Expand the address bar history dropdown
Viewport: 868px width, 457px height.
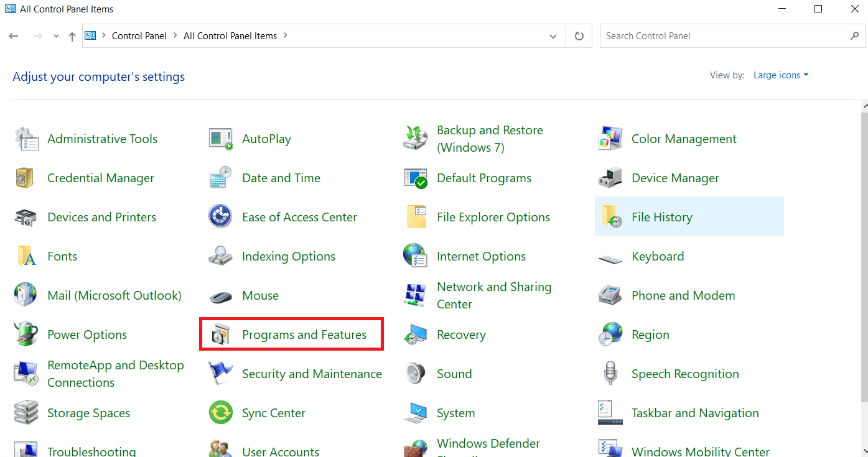553,36
